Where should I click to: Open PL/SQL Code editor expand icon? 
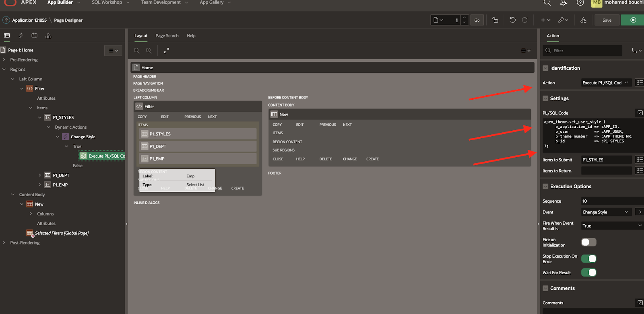click(640, 113)
